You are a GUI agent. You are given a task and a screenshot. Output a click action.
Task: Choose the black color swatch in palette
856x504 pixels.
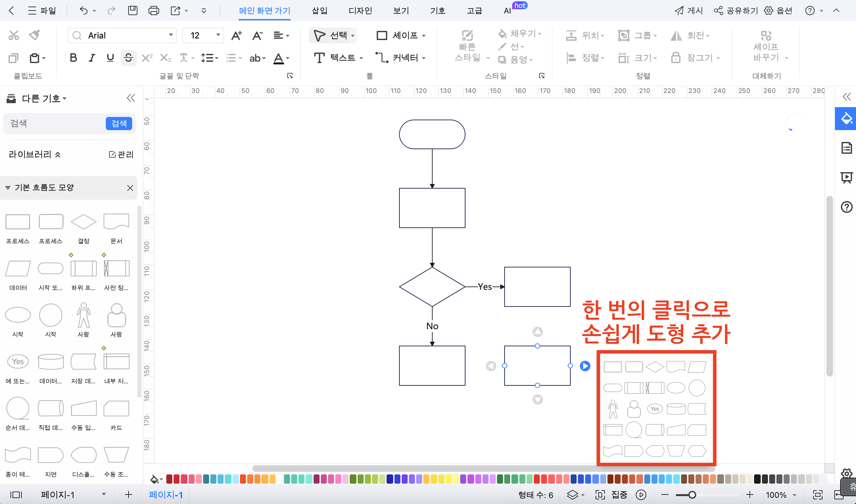coord(757,479)
